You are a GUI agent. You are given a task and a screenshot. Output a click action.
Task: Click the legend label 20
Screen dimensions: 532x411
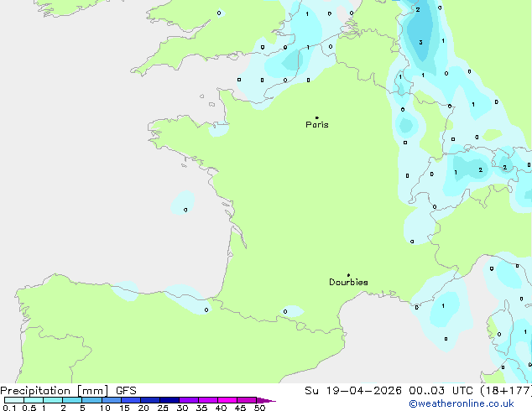click(143, 408)
